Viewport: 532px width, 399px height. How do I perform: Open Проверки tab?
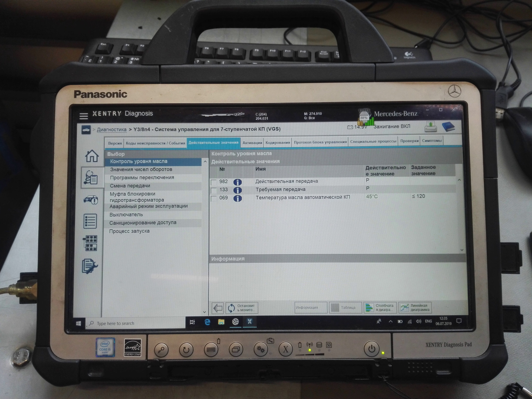409,141
